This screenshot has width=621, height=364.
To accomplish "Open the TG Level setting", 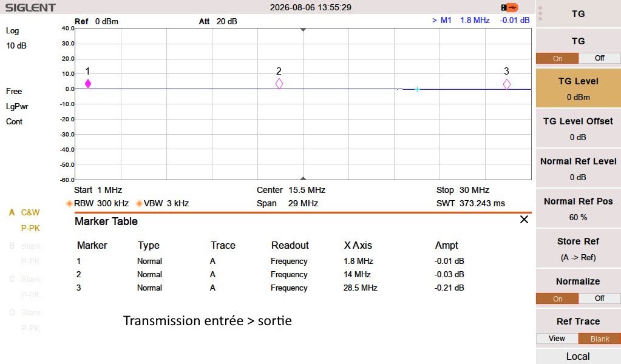I will 579,88.
